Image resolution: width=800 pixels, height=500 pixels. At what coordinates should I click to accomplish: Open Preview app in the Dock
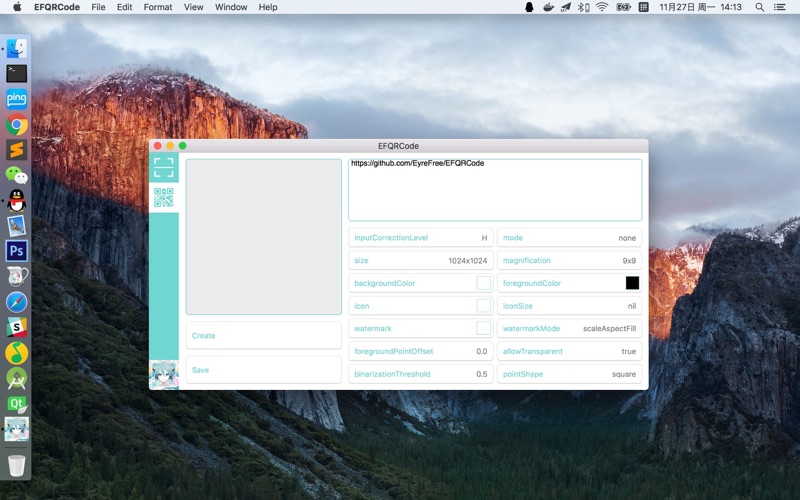click(x=16, y=226)
